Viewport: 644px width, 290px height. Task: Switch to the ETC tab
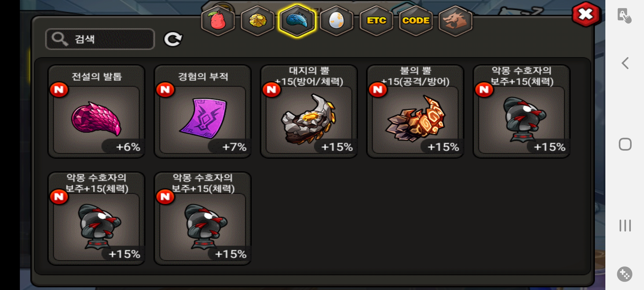[376, 21]
